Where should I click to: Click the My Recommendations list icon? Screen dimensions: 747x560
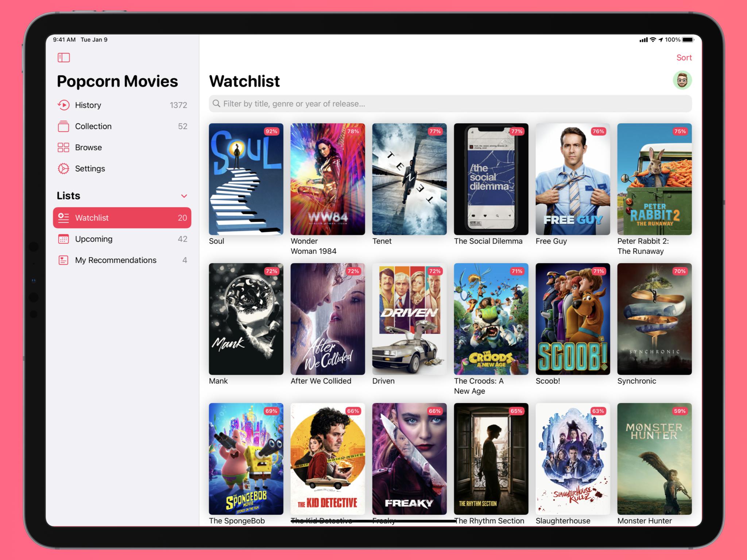point(63,260)
